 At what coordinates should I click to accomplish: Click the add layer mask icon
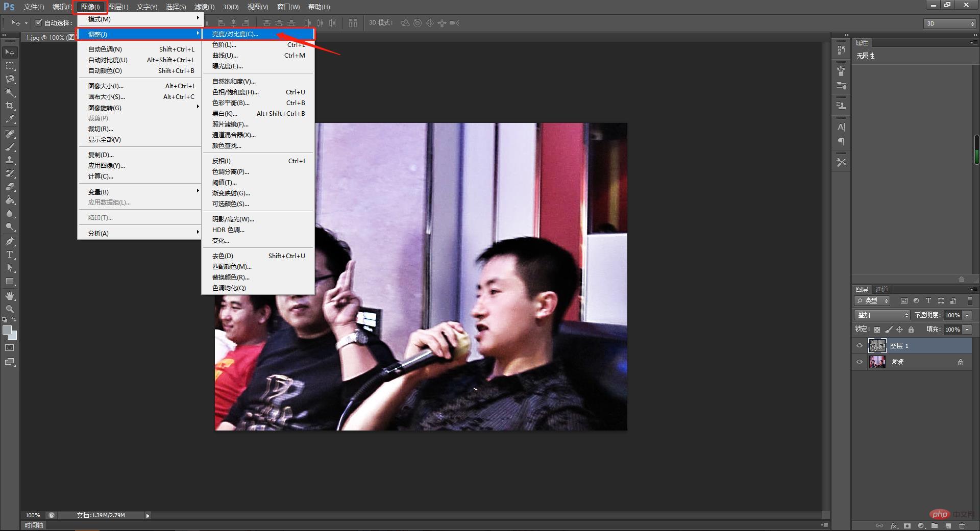pos(907,526)
